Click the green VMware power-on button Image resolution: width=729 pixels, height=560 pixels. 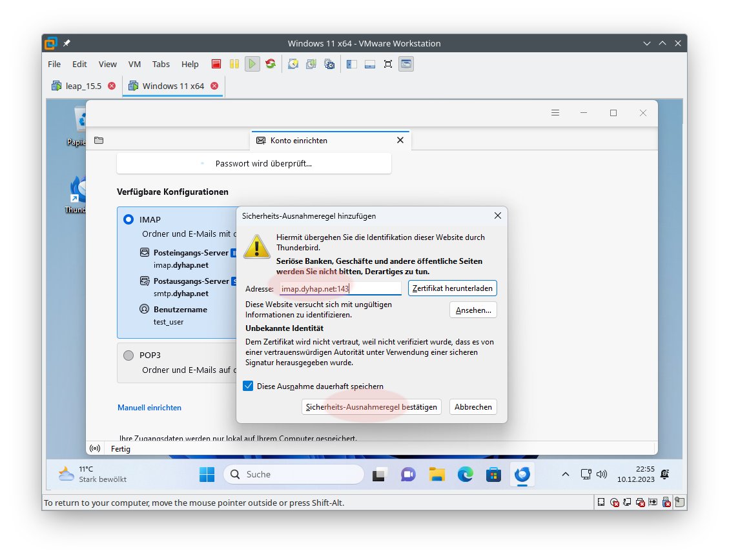pos(252,64)
